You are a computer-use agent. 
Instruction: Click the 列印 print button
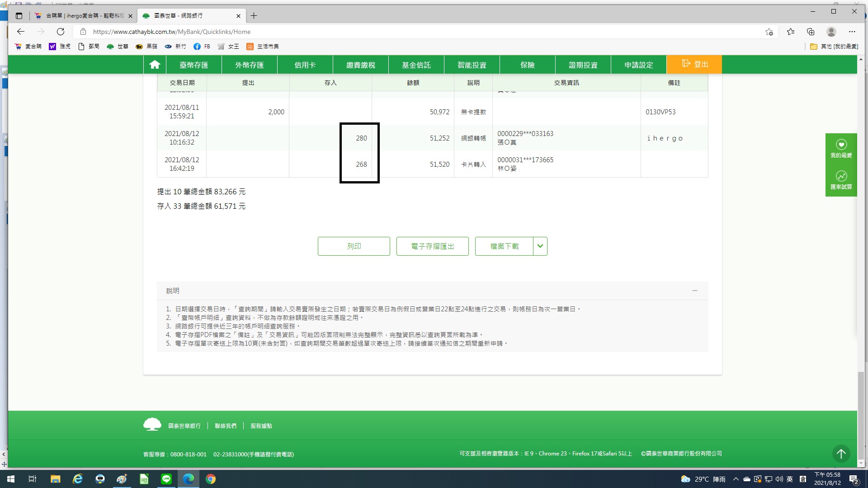coord(354,246)
